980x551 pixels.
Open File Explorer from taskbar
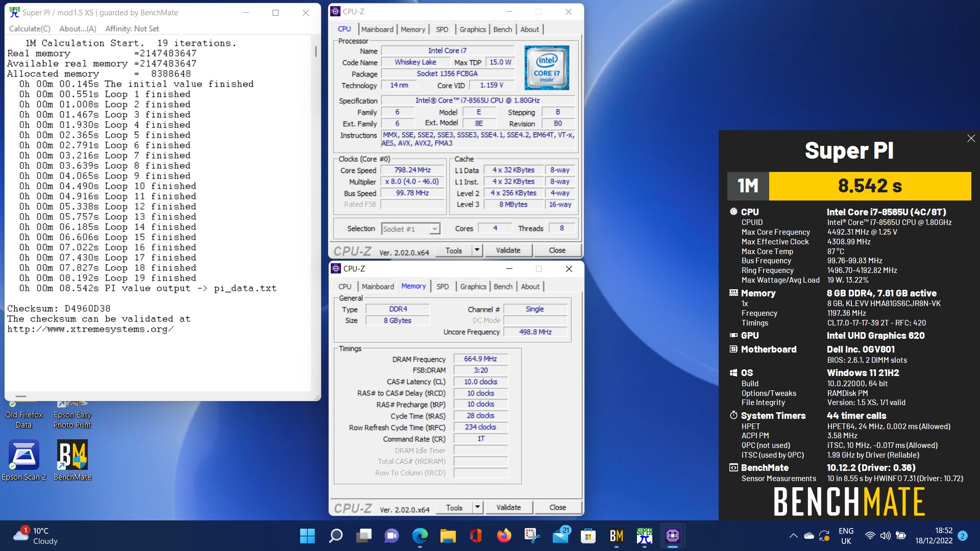coord(448,536)
